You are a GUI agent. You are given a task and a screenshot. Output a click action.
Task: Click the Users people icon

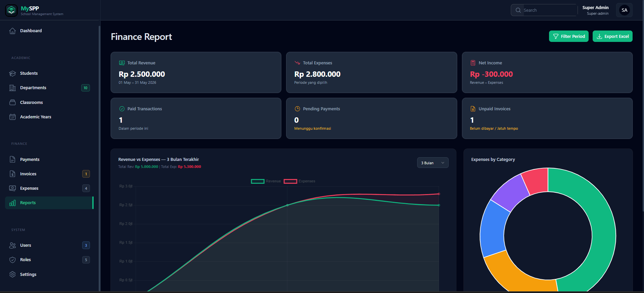pos(12,245)
